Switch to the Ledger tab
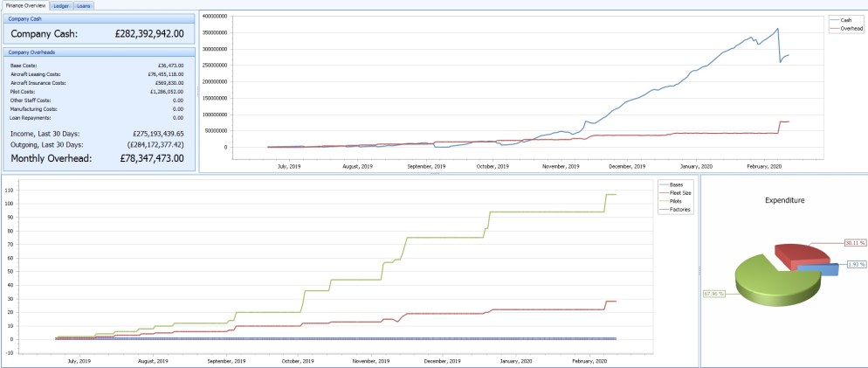Screen dimensions: 868x368 pos(62,5)
